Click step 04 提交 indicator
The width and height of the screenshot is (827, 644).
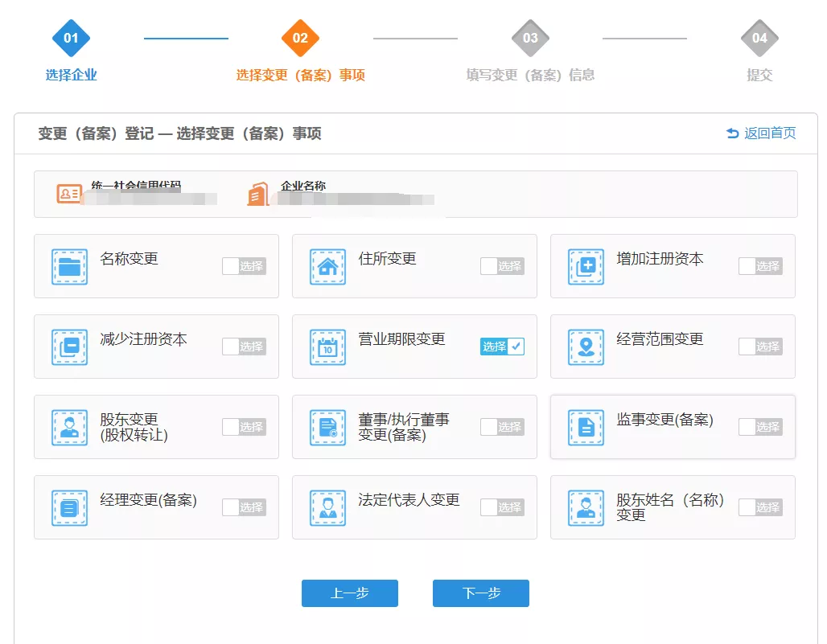[759, 39]
